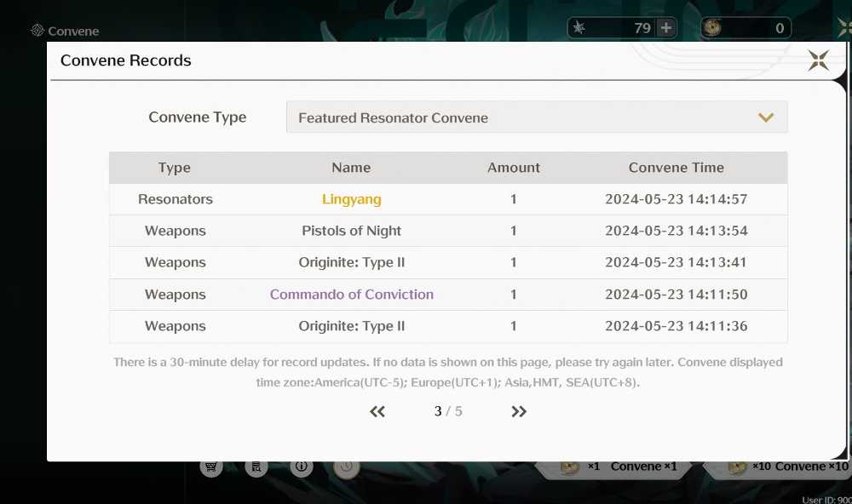Click the Convene diamond icon in the header
Viewport: 852px width, 504px height.
(x=37, y=31)
